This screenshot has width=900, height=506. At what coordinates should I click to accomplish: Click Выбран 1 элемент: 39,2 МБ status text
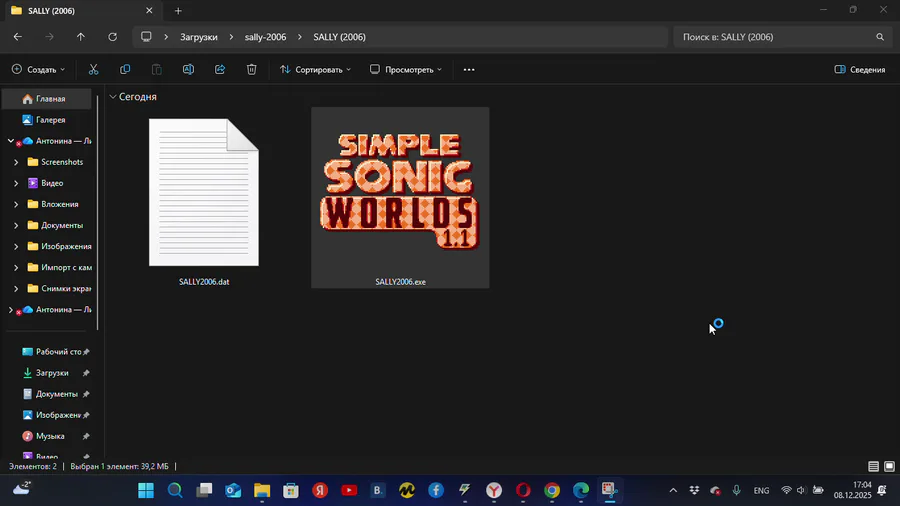click(x=119, y=466)
